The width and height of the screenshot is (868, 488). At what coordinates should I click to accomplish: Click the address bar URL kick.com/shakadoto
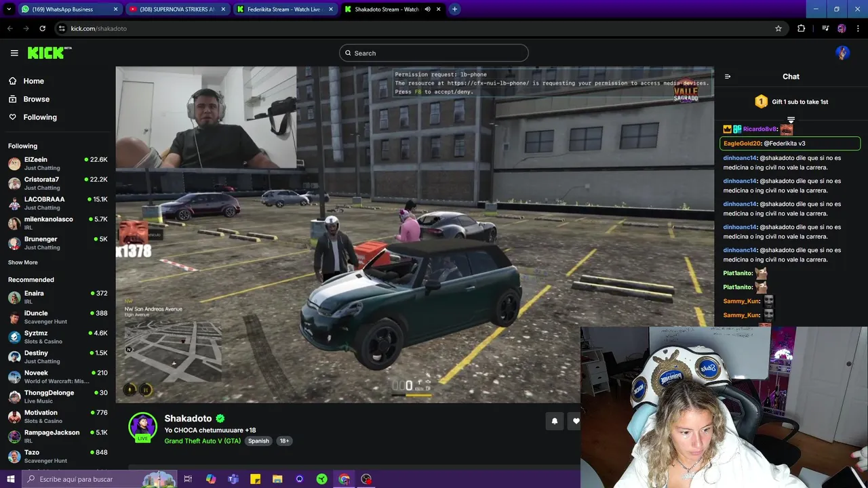click(99, 28)
